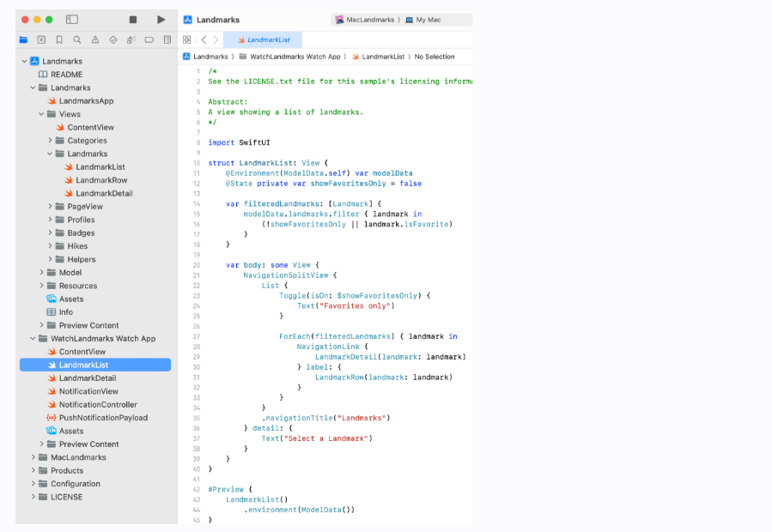Open the related items grid menu

click(186, 39)
